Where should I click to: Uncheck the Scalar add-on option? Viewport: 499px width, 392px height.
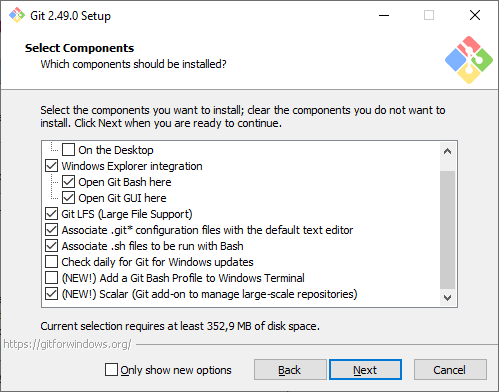tap(51, 294)
